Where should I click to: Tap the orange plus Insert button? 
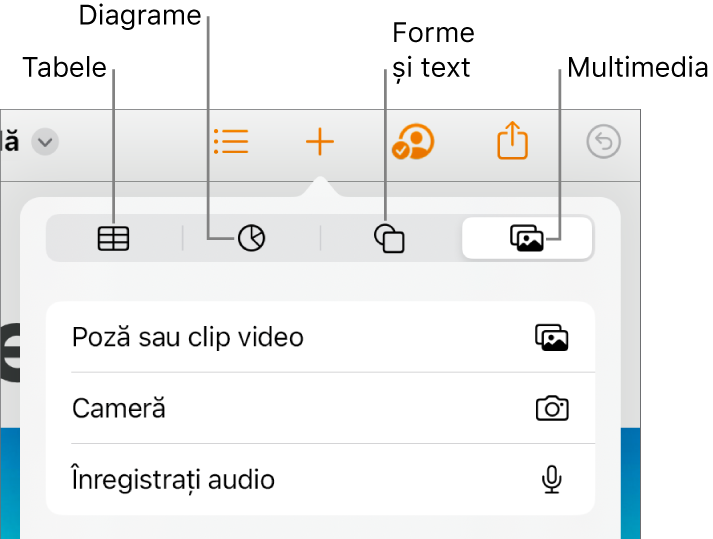pos(320,142)
